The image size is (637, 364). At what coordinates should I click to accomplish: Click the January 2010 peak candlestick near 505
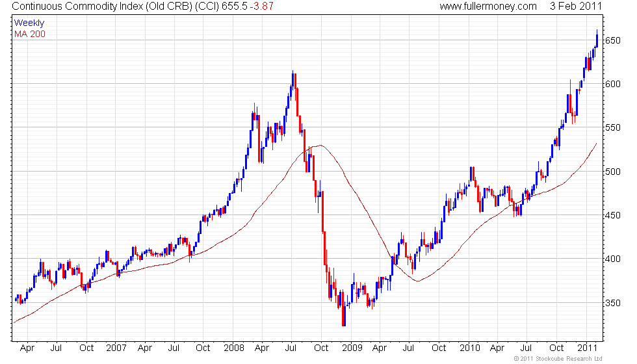pyautogui.click(x=471, y=175)
